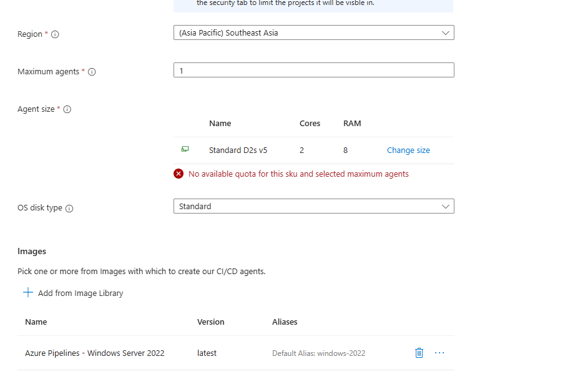Click the Region info icon
The image size is (588, 389).
point(55,34)
